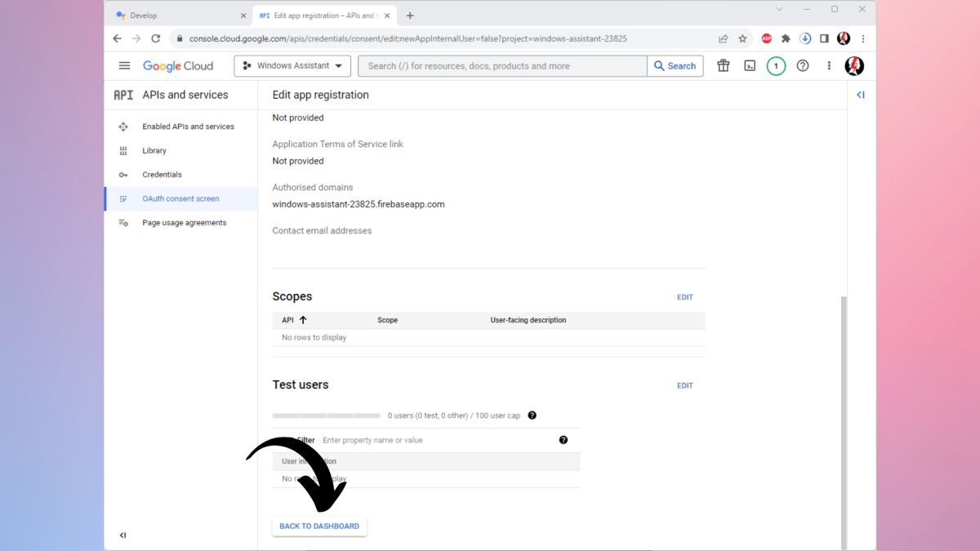Open notifications badge showing 1
The height and width of the screenshot is (551, 980).
[776, 66]
